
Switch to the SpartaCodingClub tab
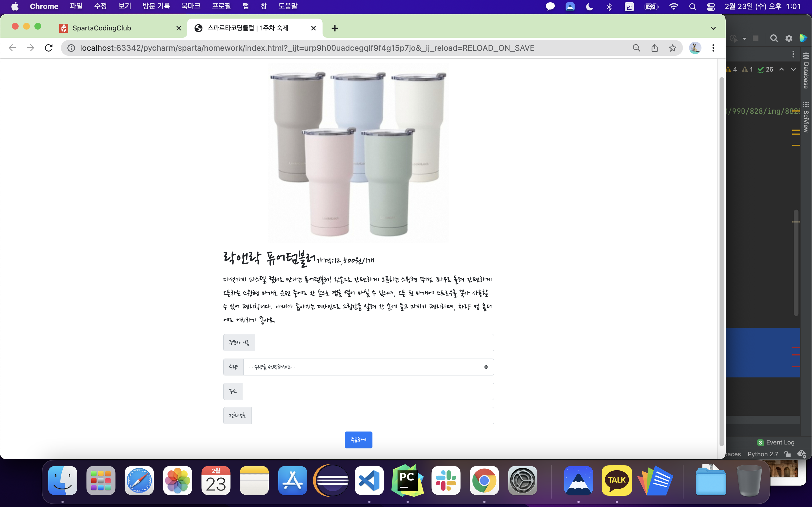[102, 28]
